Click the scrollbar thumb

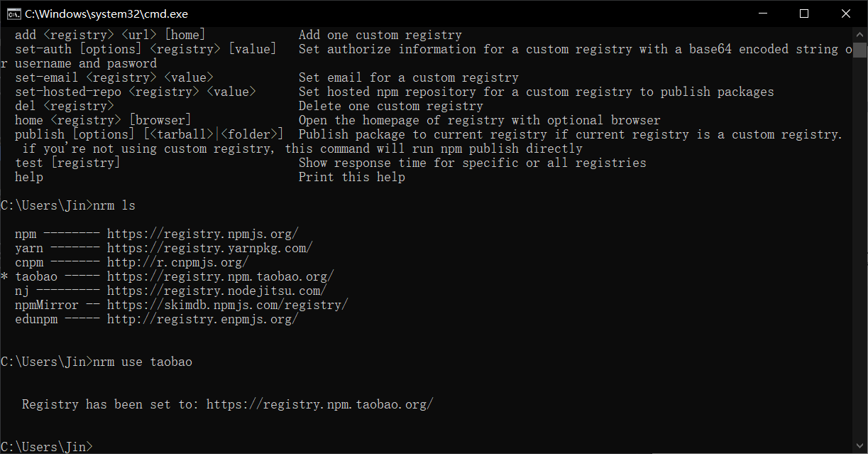[x=860, y=50]
